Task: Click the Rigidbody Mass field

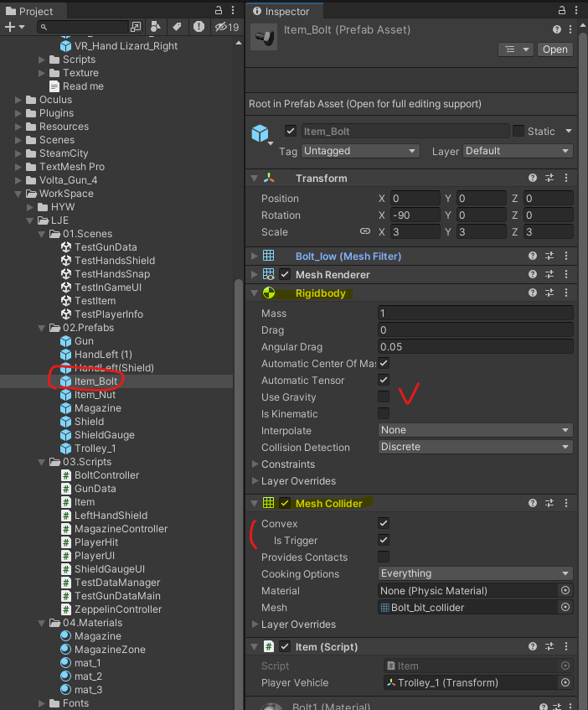Action: point(476,313)
